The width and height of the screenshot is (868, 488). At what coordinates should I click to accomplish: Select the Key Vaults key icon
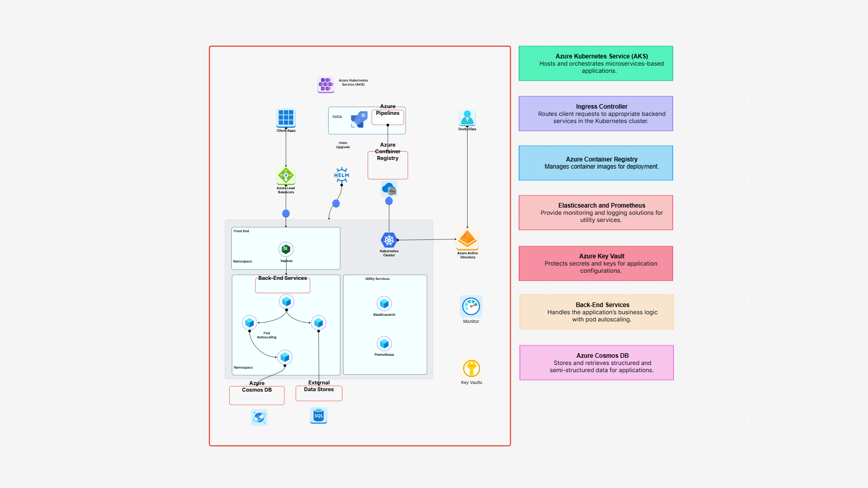click(x=471, y=368)
